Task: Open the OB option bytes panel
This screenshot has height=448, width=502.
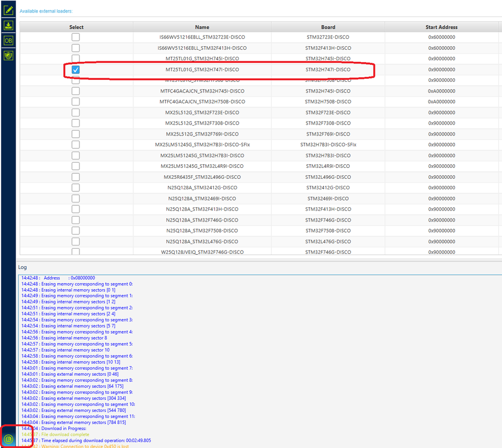Action: coord(9,41)
